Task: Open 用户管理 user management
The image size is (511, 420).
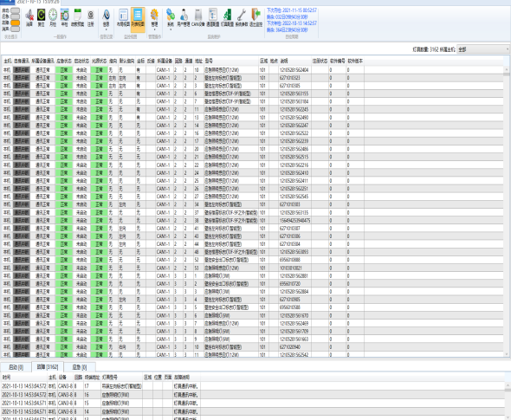Action: (x=184, y=18)
